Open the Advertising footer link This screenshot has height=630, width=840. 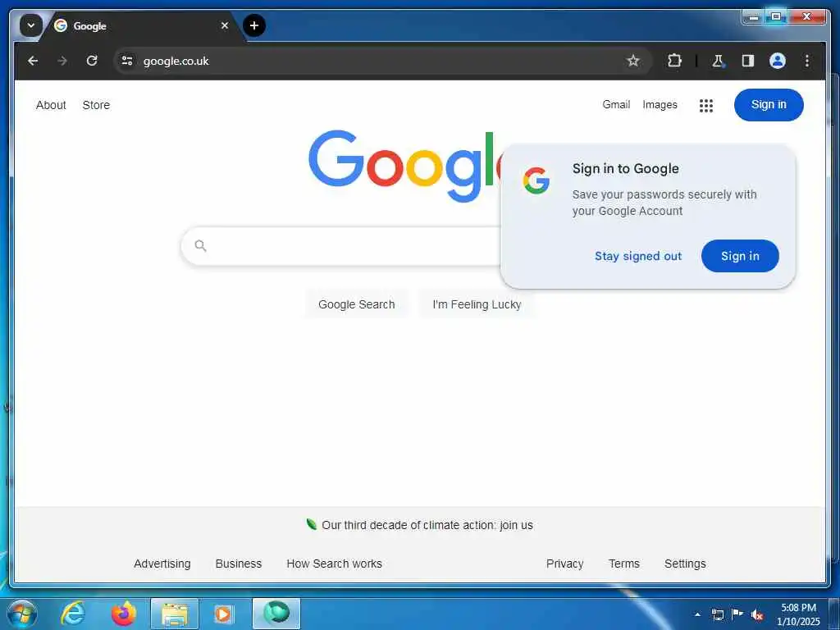[162, 564]
